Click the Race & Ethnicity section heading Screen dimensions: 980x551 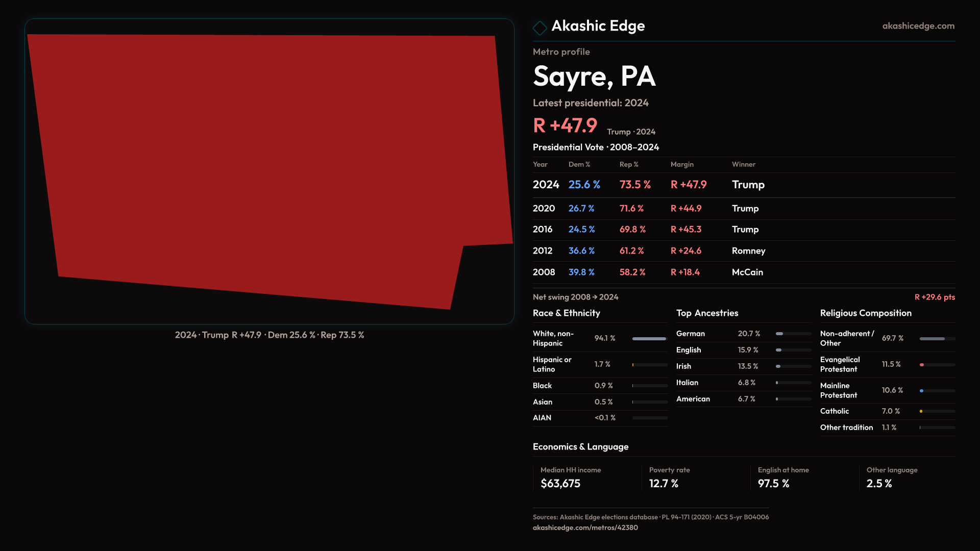(x=566, y=313)
